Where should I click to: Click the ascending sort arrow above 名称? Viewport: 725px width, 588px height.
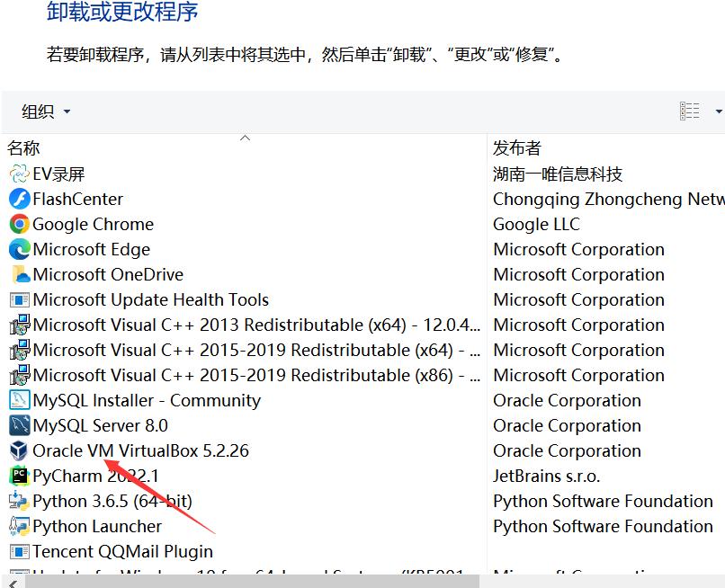[244, 137]
